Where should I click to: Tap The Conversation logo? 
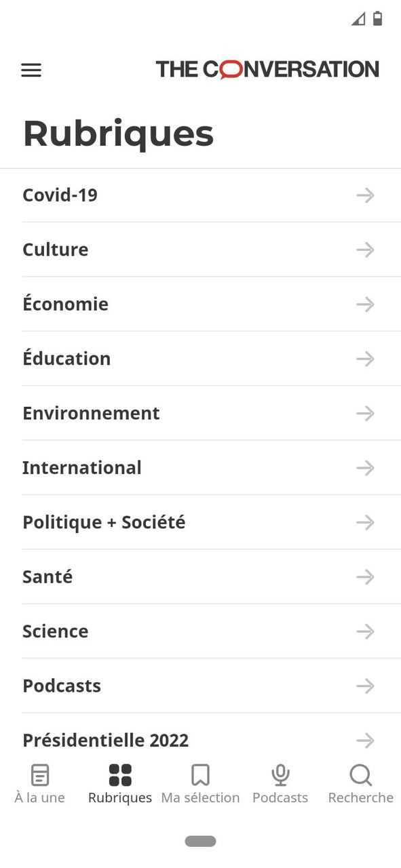click(x=267, y=68)
